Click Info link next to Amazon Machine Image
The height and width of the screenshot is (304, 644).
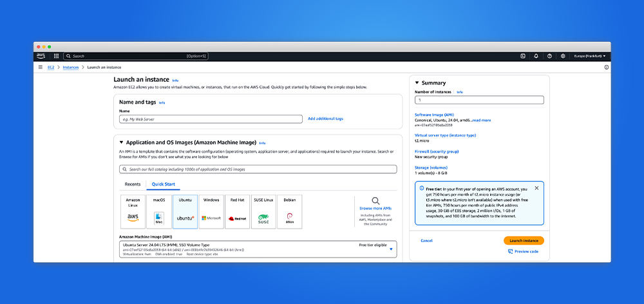coord(263,144)
